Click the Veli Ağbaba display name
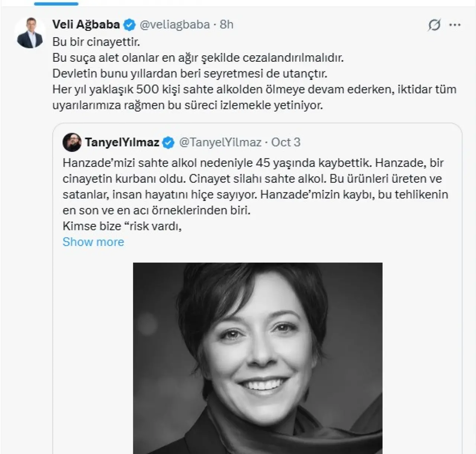Image resolution: width=476 pixels, height=454 pixels. (x=86, y=25)
